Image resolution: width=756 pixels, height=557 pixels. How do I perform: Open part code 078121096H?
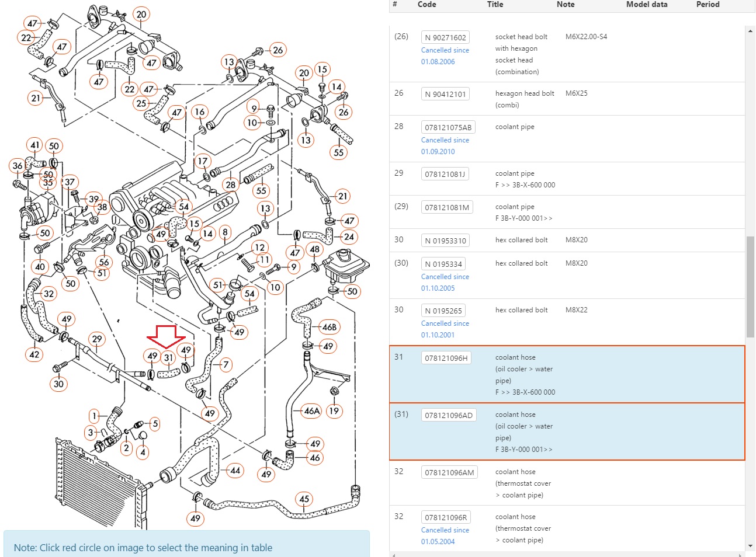pyautogui.click(x=446, y=358)
